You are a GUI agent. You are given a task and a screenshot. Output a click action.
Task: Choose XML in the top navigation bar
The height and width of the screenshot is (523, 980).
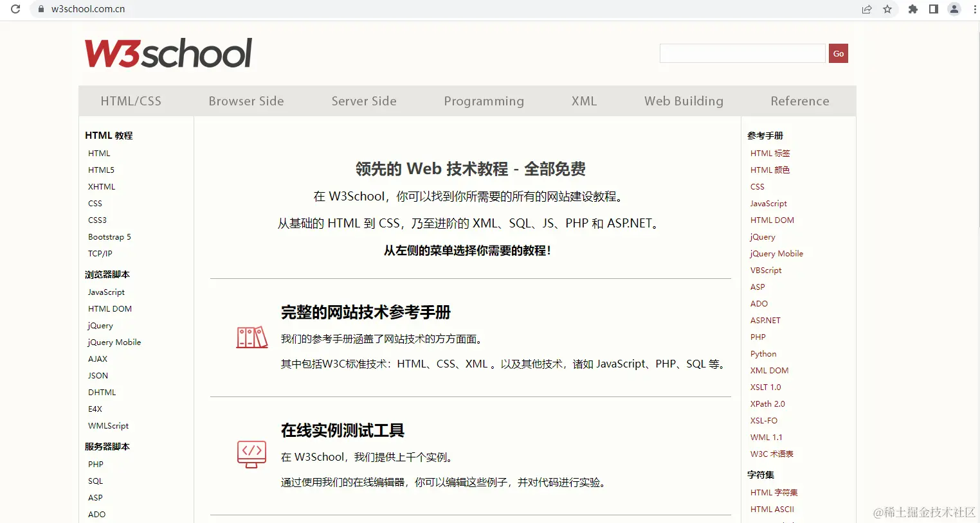click(x=585, y=101)
